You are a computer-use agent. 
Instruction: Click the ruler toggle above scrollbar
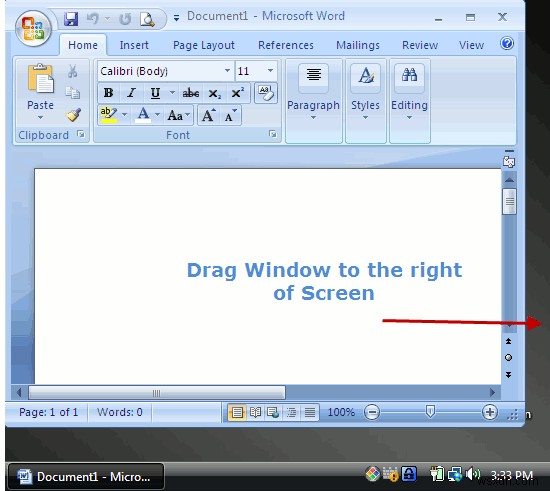pos(509,161)
